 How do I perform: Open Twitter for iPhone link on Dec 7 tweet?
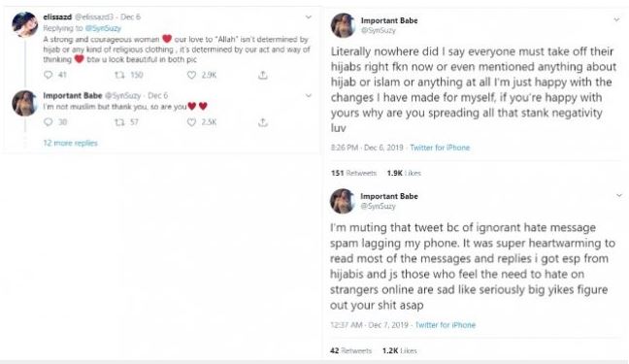(x=446, y=325)
